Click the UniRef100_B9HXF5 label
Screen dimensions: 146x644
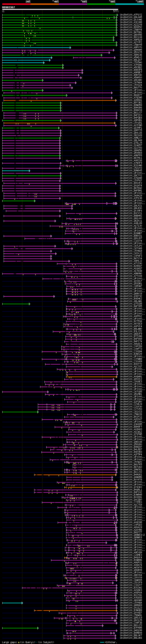131,70
